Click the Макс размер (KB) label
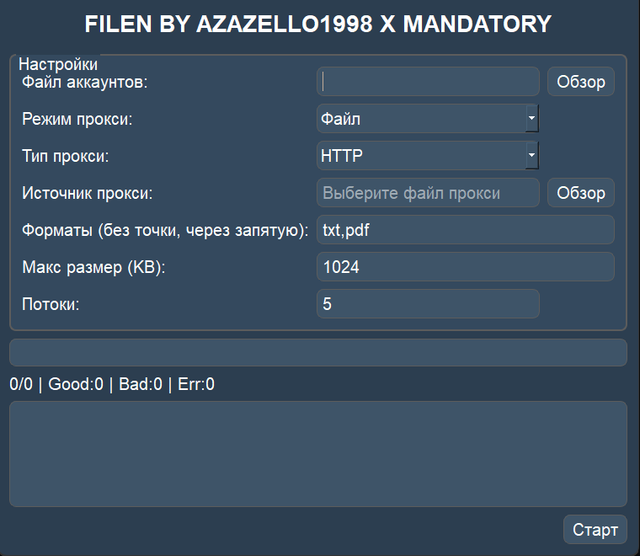 93,267
